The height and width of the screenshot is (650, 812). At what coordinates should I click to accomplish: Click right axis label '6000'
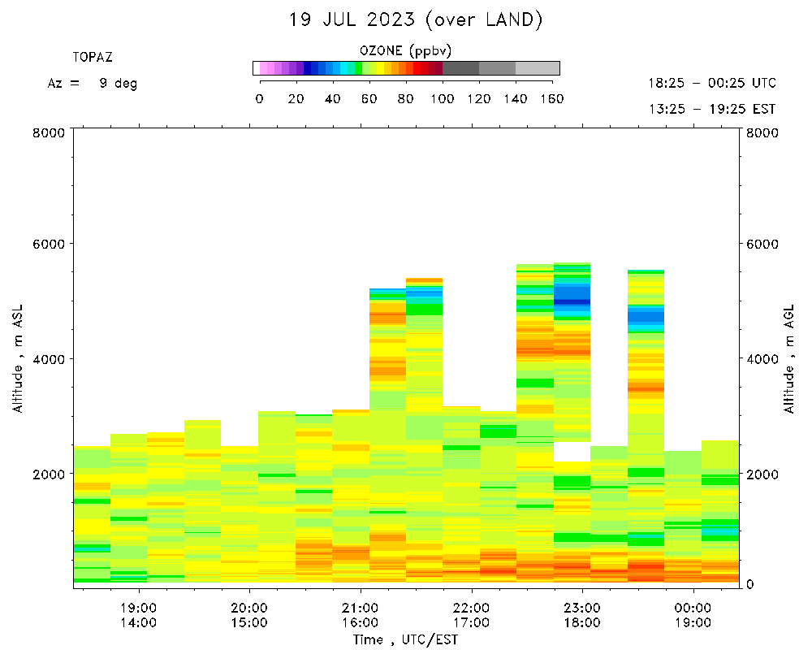tap(762, 244)
